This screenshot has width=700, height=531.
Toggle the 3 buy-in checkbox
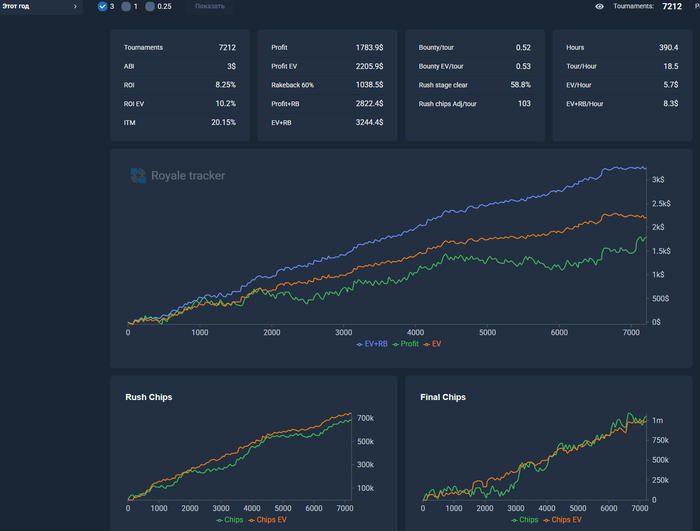pyautogui.click(x=102, y=6)
